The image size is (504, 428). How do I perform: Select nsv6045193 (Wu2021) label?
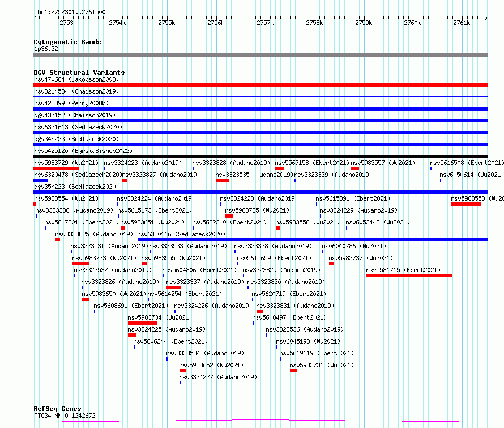pos(308,341)
